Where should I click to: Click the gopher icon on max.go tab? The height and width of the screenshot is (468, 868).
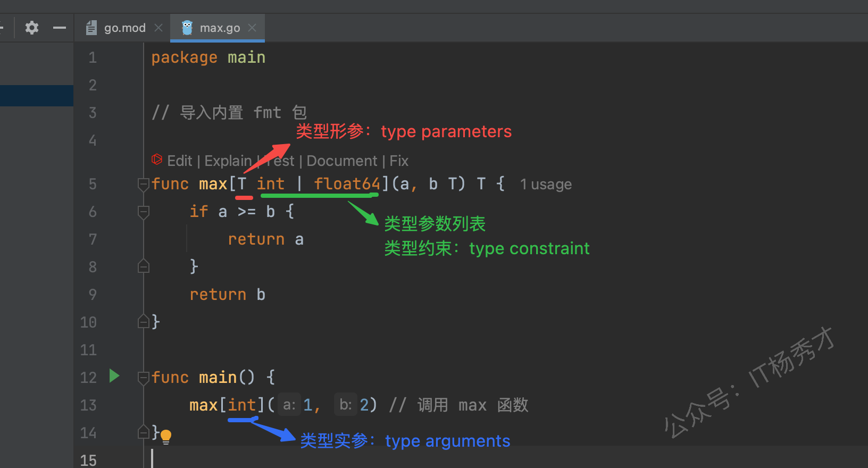point(187,28)
